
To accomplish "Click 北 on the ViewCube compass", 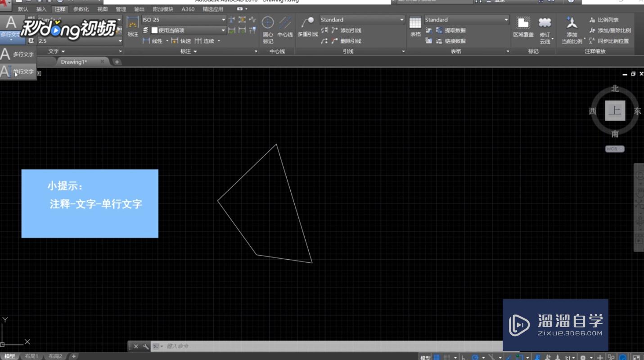I will [615, 89].
